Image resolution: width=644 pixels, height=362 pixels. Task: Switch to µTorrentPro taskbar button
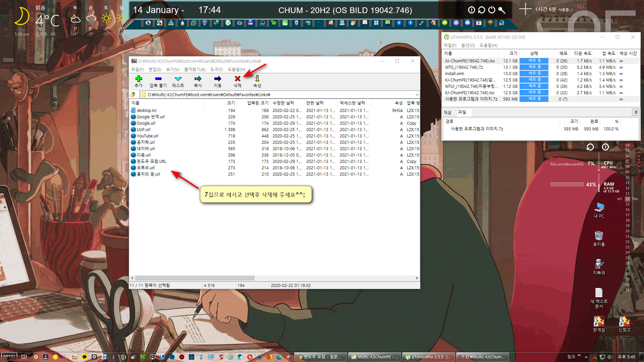[429, 357]
